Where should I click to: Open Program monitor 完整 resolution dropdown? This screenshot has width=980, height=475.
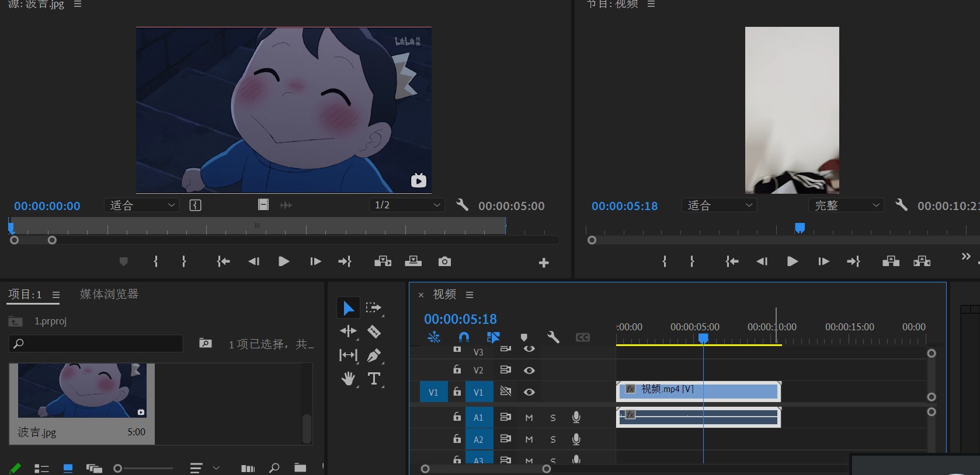point(846,205)
